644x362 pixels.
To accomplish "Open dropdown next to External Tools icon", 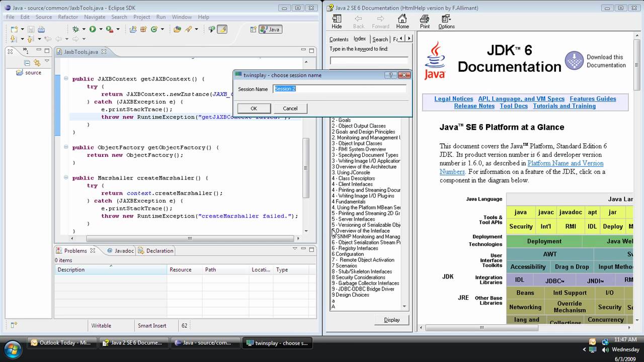I will (118, 29).
